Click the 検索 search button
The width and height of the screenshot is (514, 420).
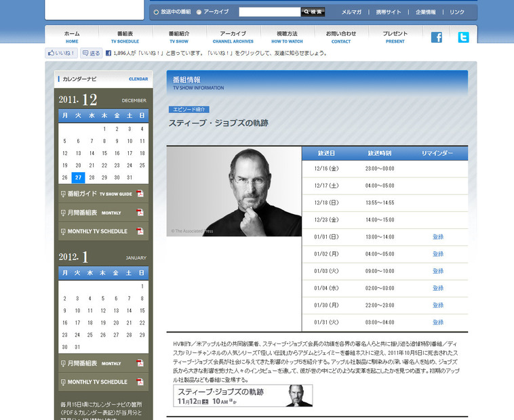[x=313, y=12]
